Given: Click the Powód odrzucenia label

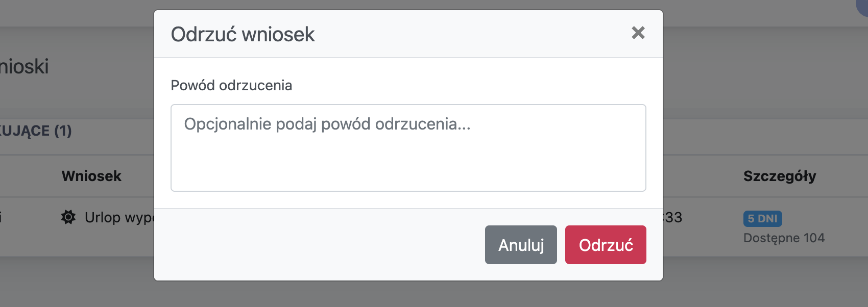Looking at the screenshot, I should click(231, 85).
